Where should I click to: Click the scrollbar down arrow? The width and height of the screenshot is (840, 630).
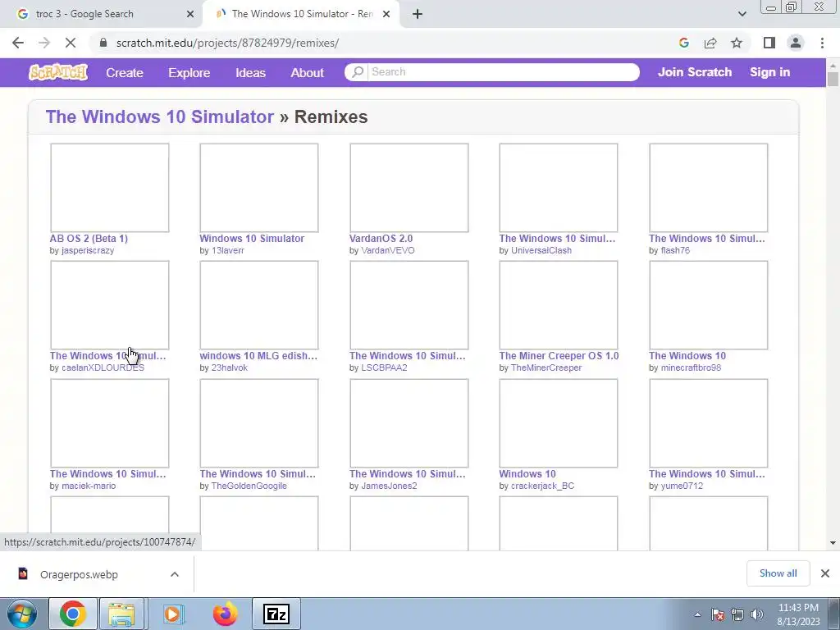click(833, 543)
